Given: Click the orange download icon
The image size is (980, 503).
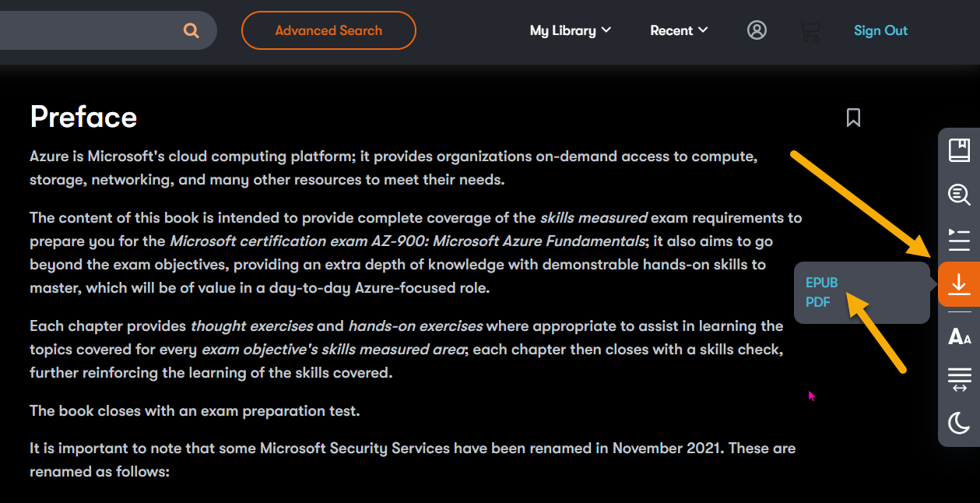Looking at the screenshot, I should [x=959, y=285].
